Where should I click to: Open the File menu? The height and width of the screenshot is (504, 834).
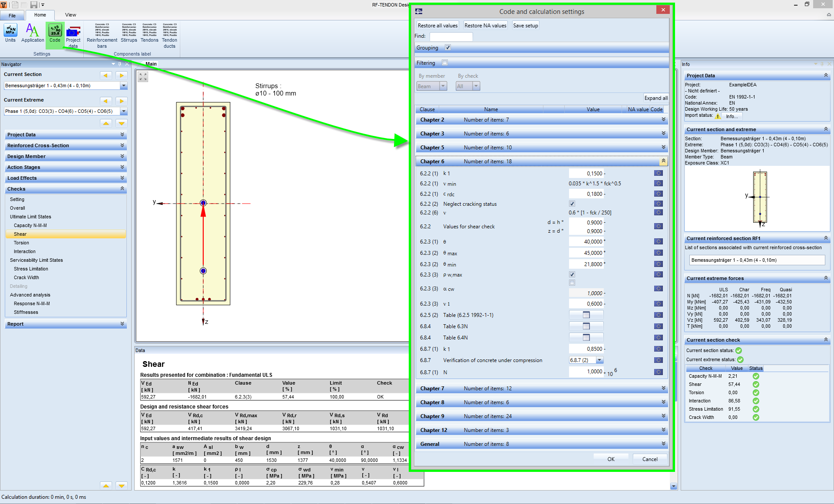[x=12, y=14]
